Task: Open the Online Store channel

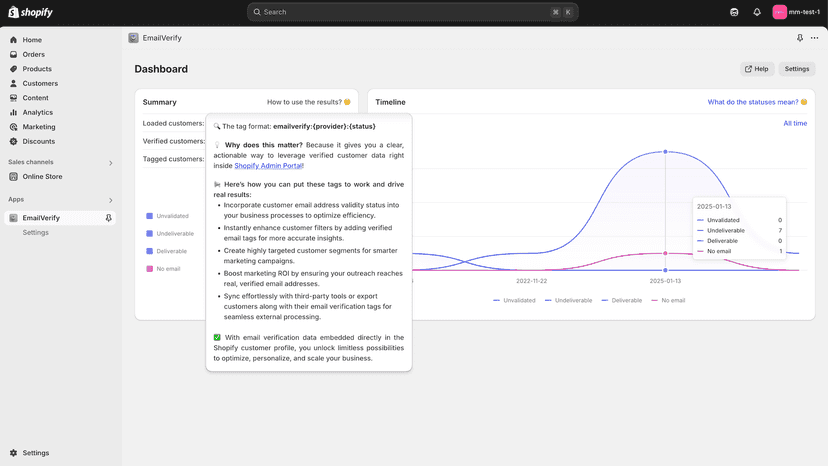Action: click(x=42, y=176)
